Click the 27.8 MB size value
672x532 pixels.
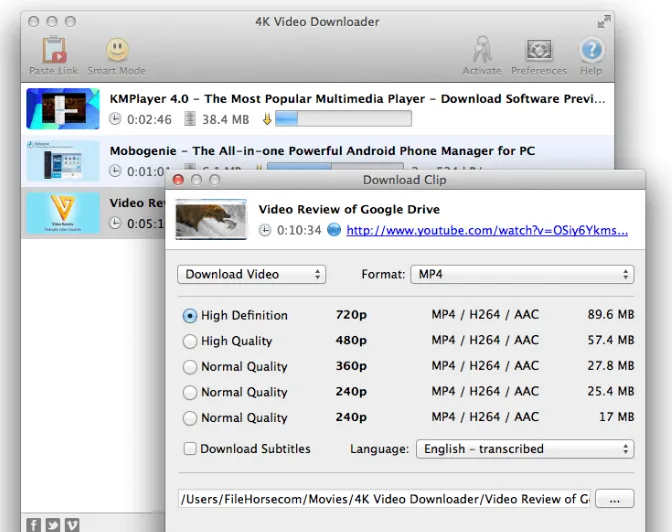coord(611,366)
